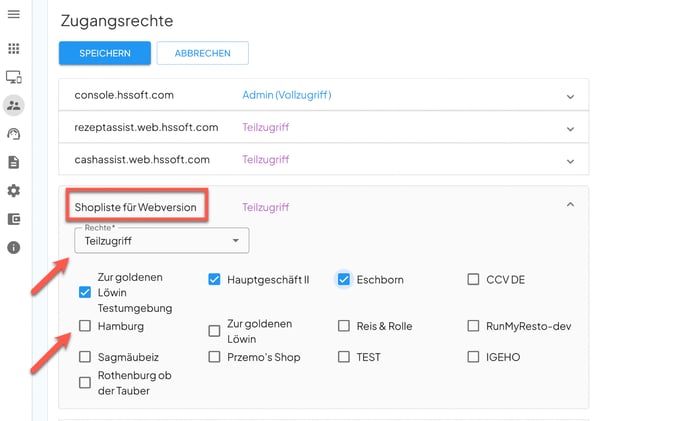Open the apps grid icon
This screenshot has width=688, height=421.
pyautogui.click(x=14, y=48)
